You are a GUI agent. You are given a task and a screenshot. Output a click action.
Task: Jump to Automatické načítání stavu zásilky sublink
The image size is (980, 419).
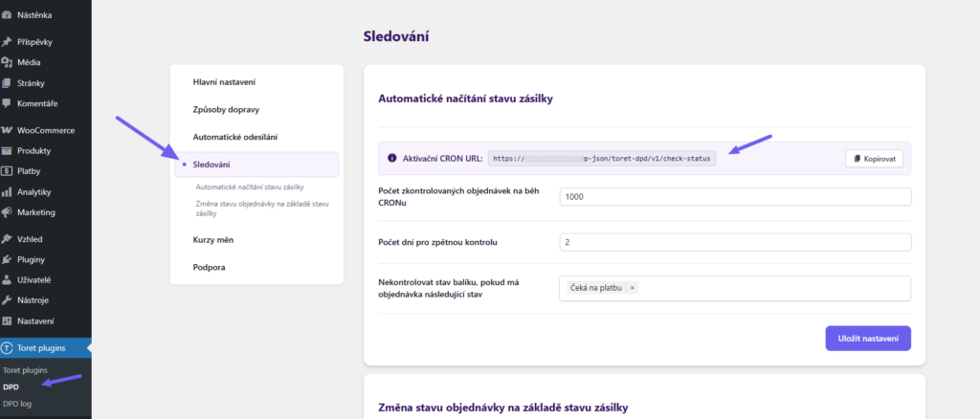250,187
